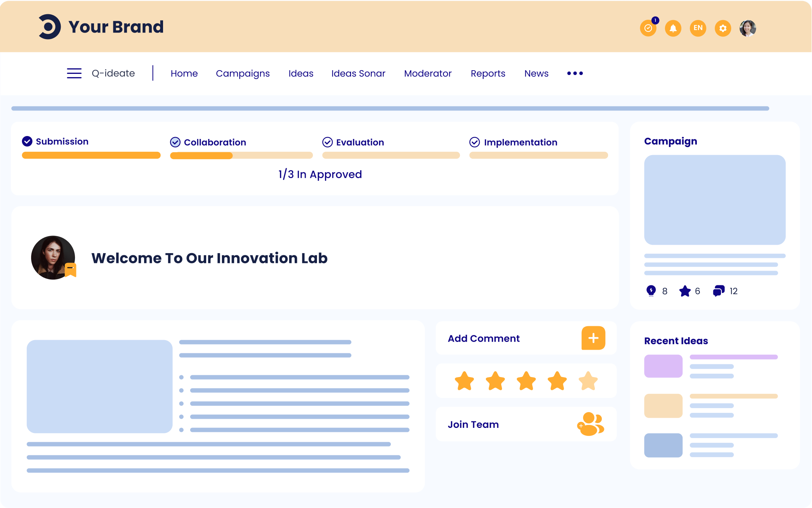Navigate to Reports menu item
This screenshot has height=508, width=812.
[x=488, y=73]
